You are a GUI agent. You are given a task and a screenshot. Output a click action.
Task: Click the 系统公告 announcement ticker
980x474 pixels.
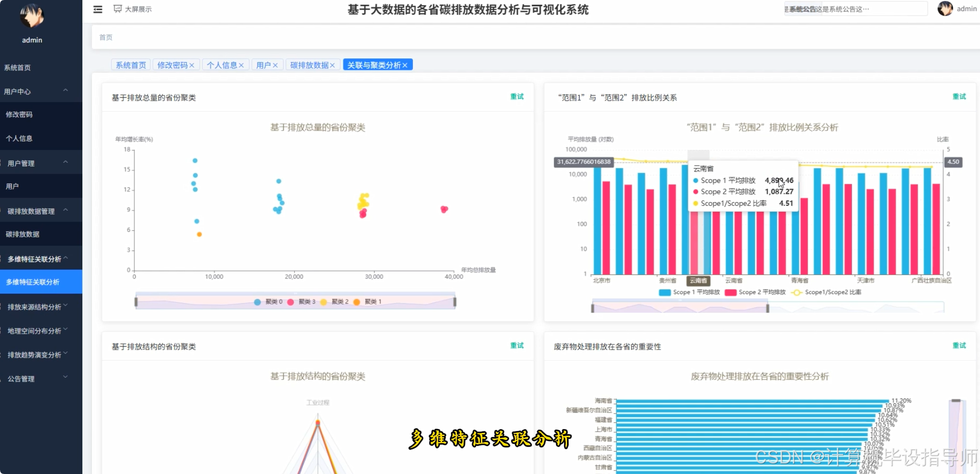[x=855, y=9]
